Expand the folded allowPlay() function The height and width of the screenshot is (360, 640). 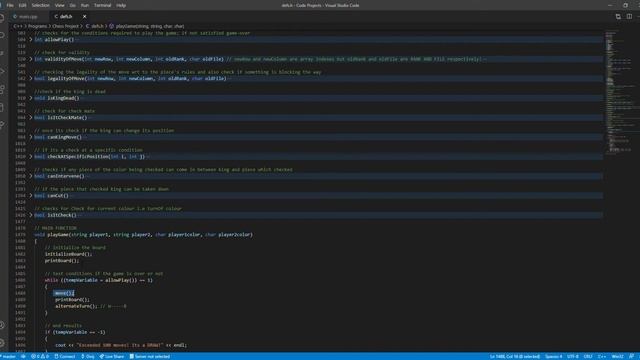[x=31, y=40]
